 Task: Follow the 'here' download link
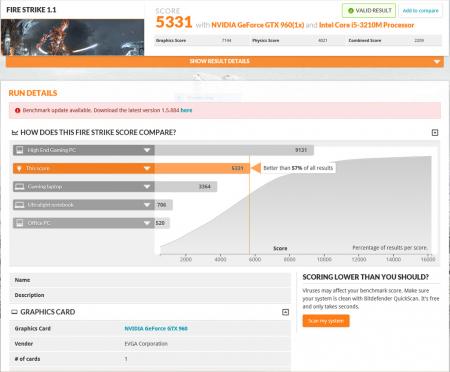coord(186,110)
